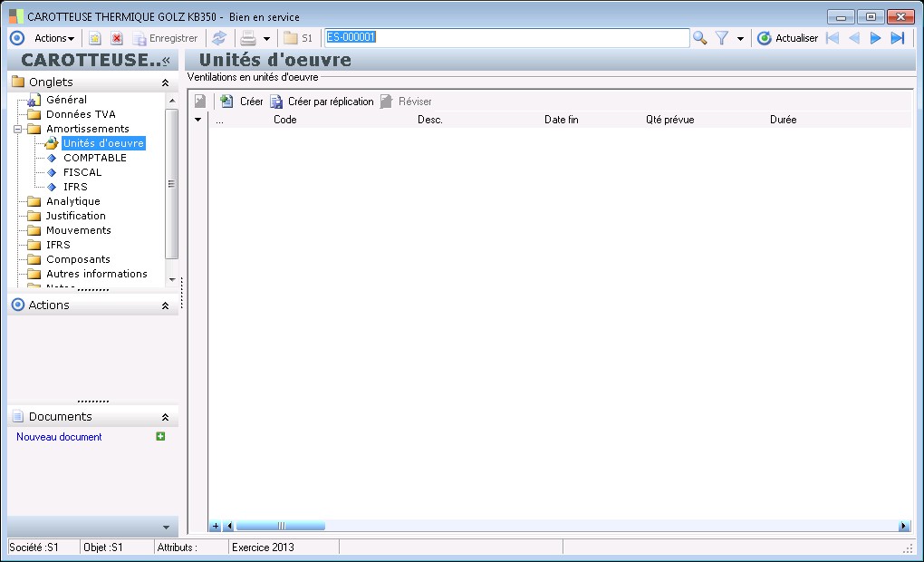The height and width of the screenshot is (562, 924).
Task: Sort by the Date fin column header
Action: coord(561,120)
